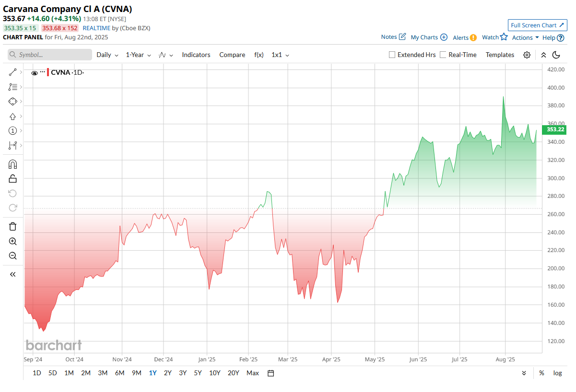This screenshot has width=576, height=392.
Task: Open chart settings gear
Action: tap(527, 55)
